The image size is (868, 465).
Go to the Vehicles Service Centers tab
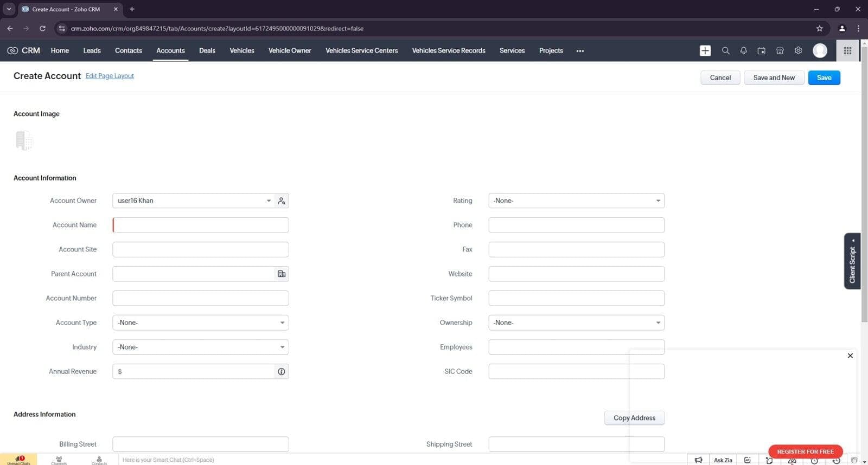click(361, 50)
